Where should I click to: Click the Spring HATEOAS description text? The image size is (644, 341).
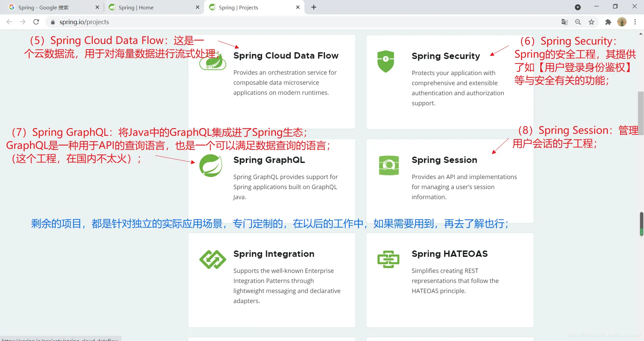pos(455,281)
